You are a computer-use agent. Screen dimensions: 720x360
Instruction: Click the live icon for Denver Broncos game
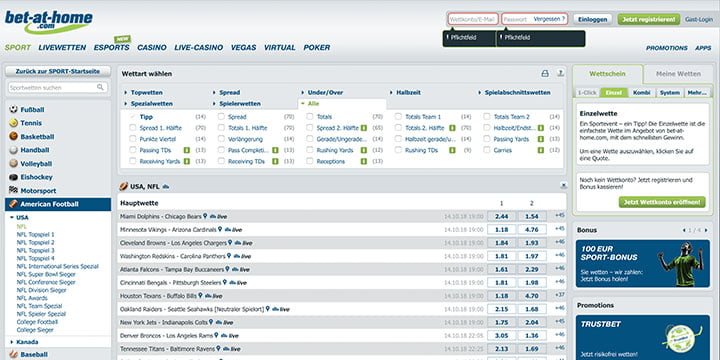230,336
